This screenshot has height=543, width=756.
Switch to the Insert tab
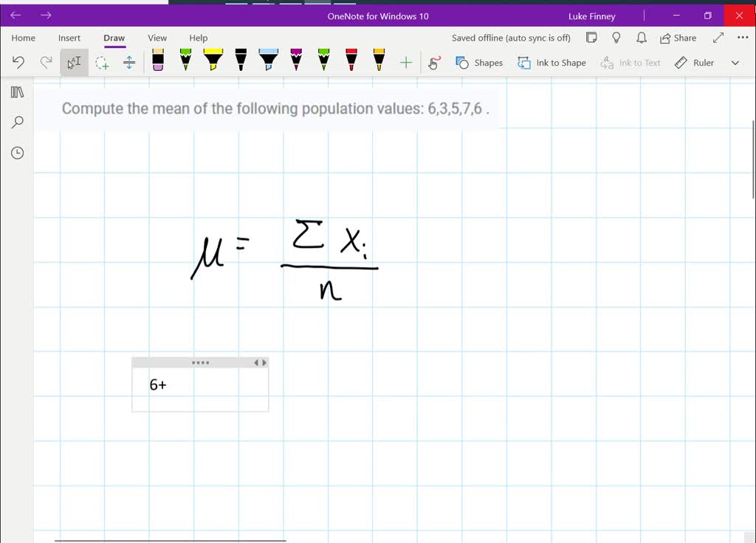(69, 38)
